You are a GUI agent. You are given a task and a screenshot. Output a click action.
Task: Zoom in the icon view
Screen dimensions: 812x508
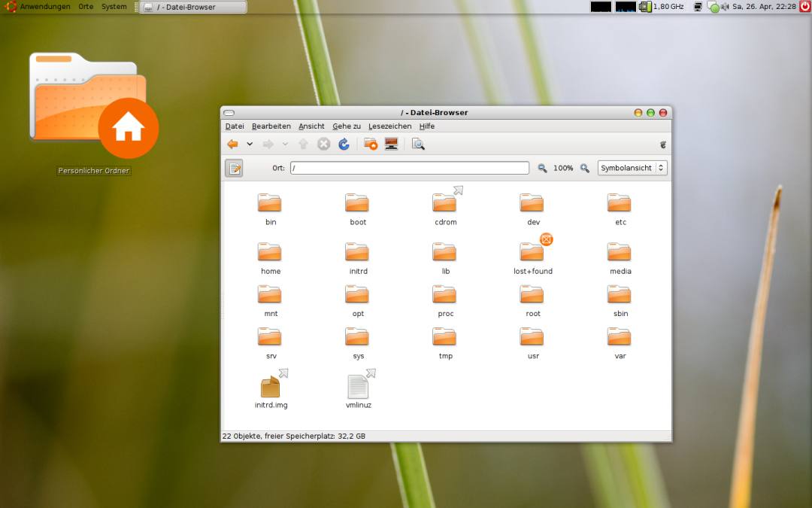(x=585, y=168)
